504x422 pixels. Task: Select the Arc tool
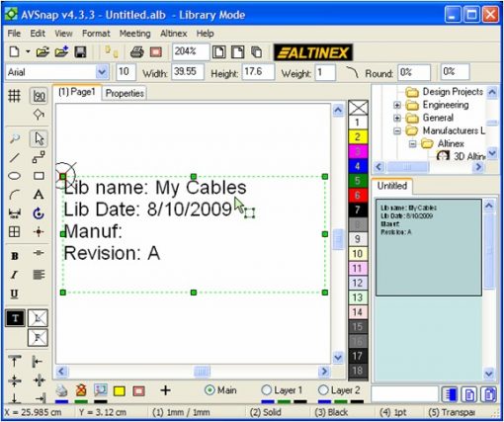(x=14, y=195)
